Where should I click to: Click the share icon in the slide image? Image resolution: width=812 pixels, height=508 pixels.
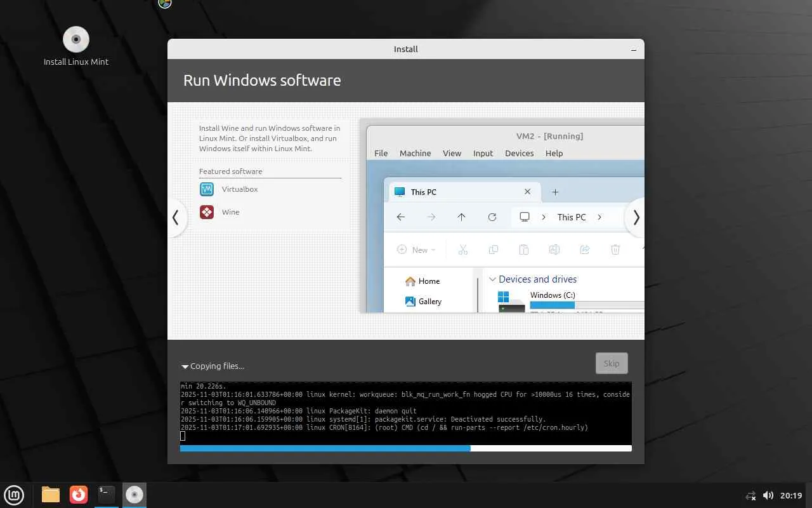pos(584,250)
